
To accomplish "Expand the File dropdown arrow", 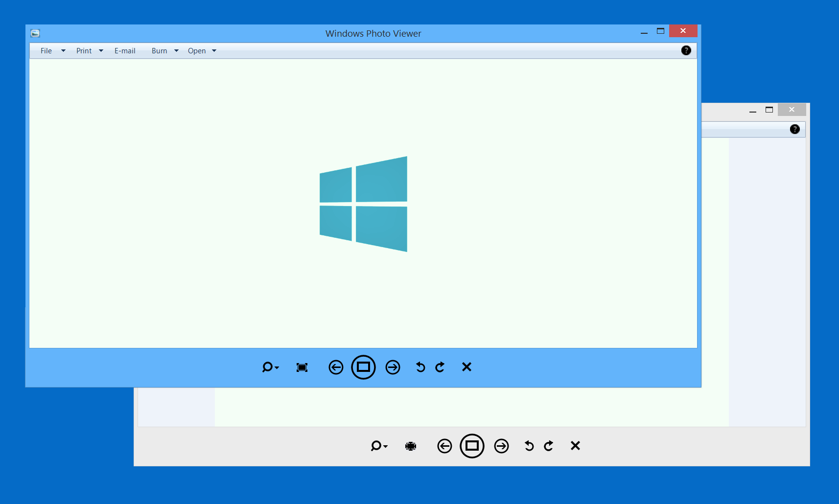I will [x=63, y=51].
